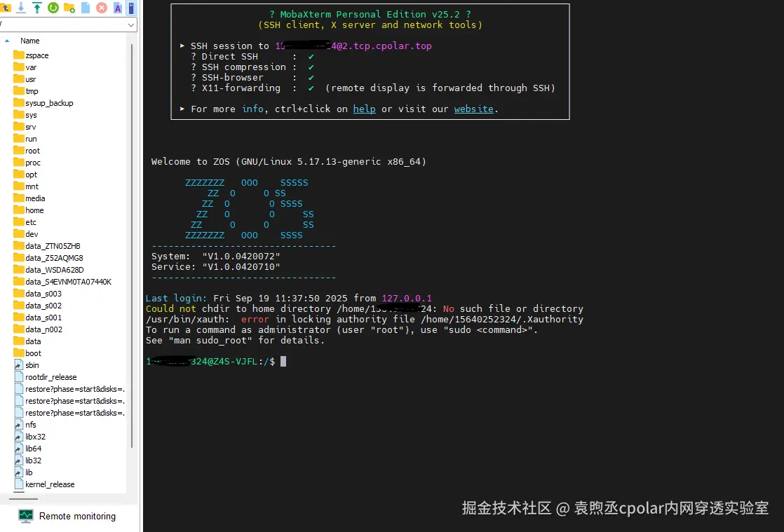784x532 pixels.
Task: Open the help link in banner
Action: click(365, 109)
